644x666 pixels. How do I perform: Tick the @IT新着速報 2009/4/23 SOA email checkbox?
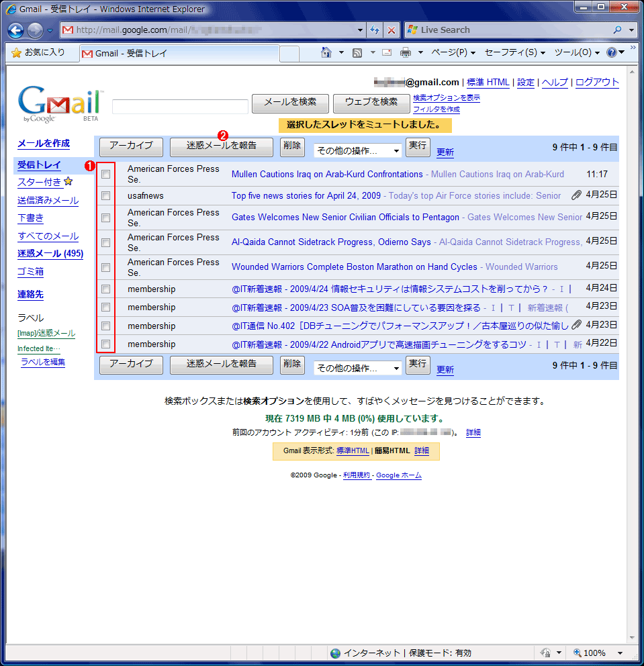106,307
